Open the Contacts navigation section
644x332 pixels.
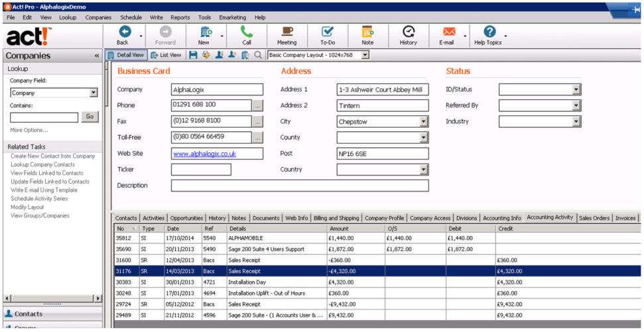52,314
